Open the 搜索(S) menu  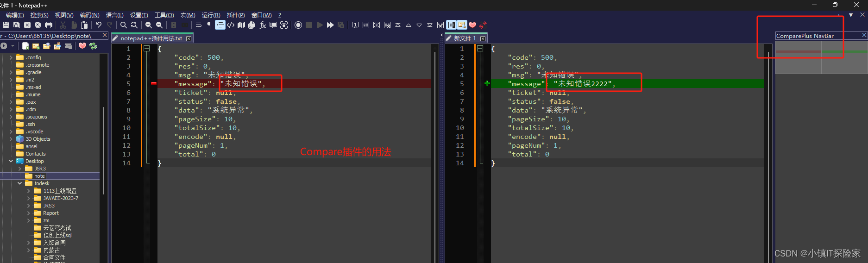point(39,15)
